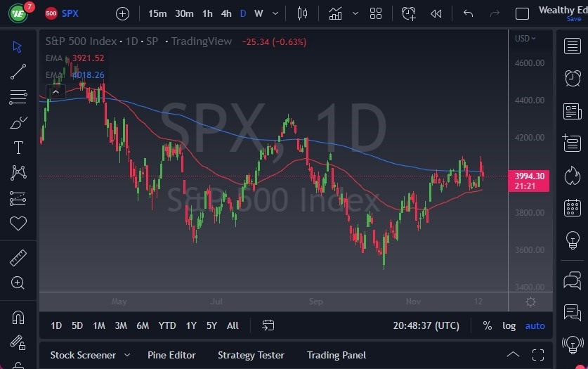Open the economic calendar icon
Image resolution: width=588 pixels, height=369 pixels.
[573, 207]
